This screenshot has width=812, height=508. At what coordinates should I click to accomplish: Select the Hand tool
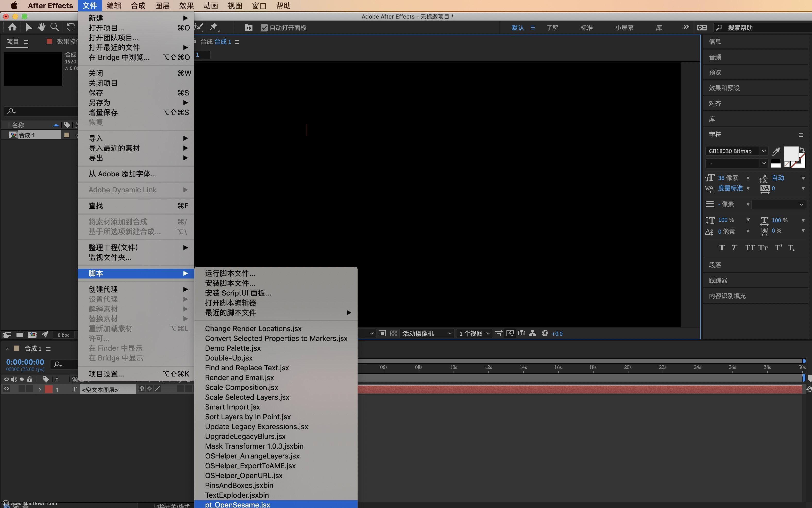(x=42, y=27)
